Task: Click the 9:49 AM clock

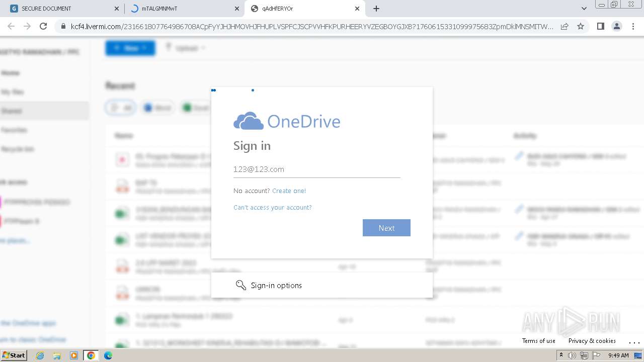Action: (x=618, y=355)
